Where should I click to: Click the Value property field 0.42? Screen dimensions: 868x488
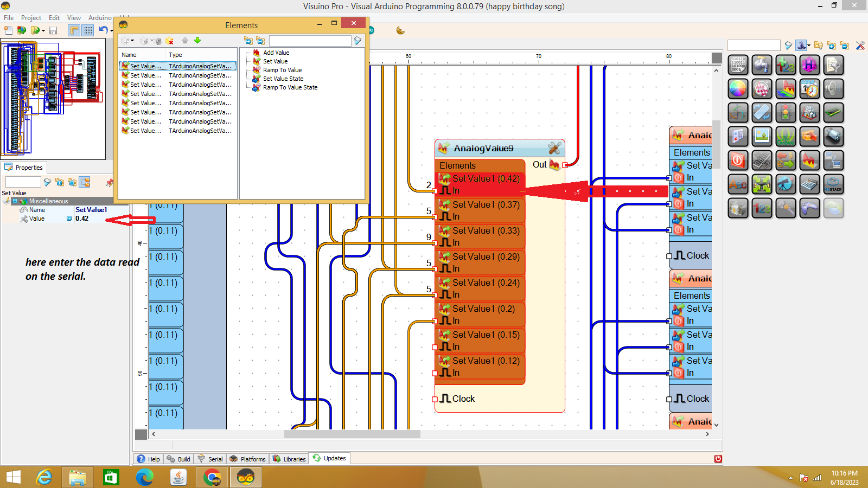[101, 219]
